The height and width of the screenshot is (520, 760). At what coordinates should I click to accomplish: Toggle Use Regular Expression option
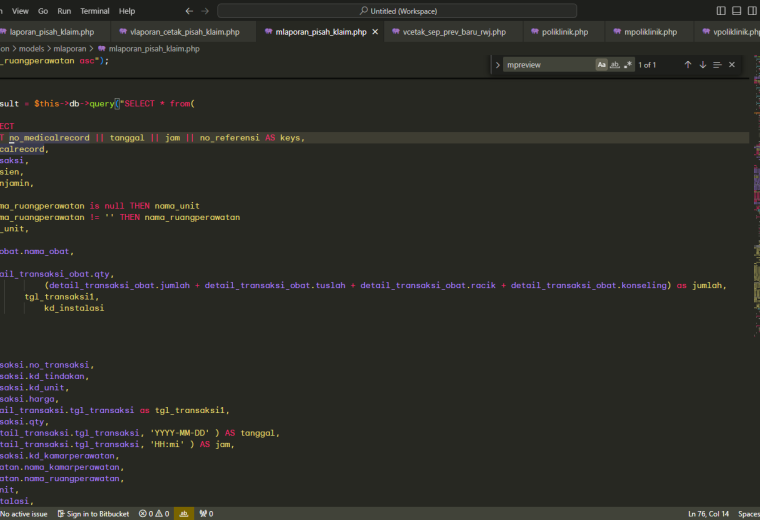(628, 64)
